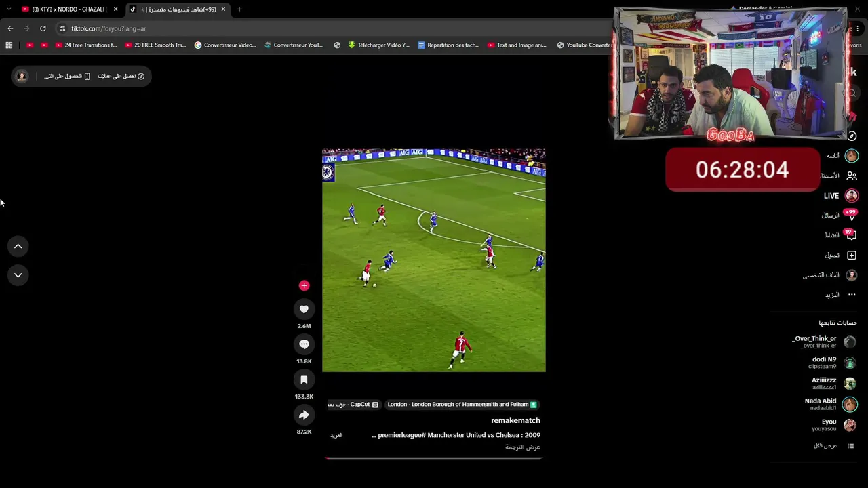Screen dimensions: 868x488
Task: Click the first red YouTube bookmark icon
Action: tap(30, 45)
